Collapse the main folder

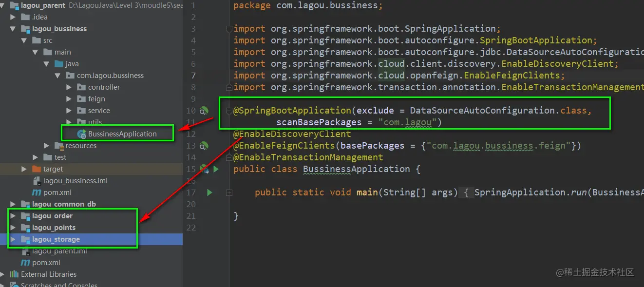[36, 52]
